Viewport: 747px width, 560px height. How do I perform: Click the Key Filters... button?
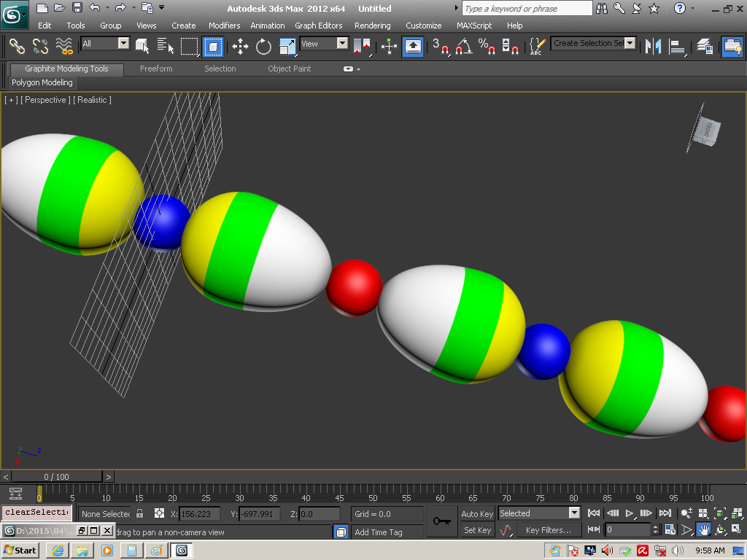[548, 530]
